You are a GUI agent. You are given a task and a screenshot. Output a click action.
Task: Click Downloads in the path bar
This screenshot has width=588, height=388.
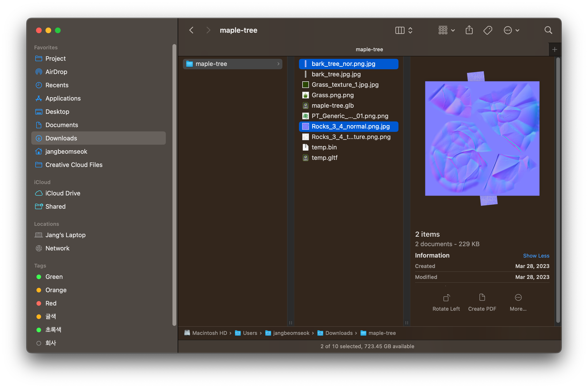pos(339,333)
